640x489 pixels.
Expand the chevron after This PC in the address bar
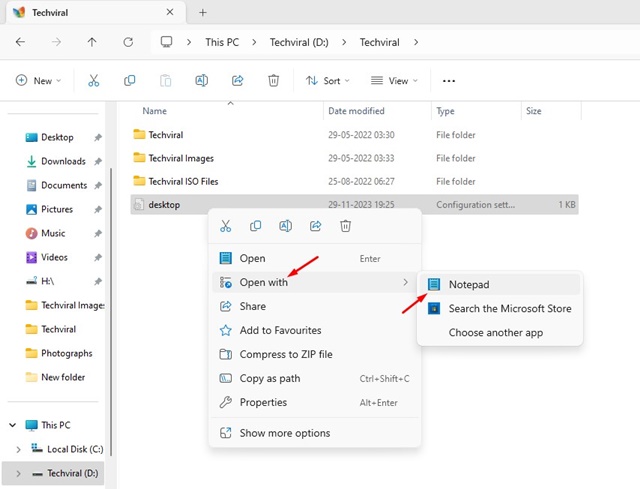[x=254, y=42]
